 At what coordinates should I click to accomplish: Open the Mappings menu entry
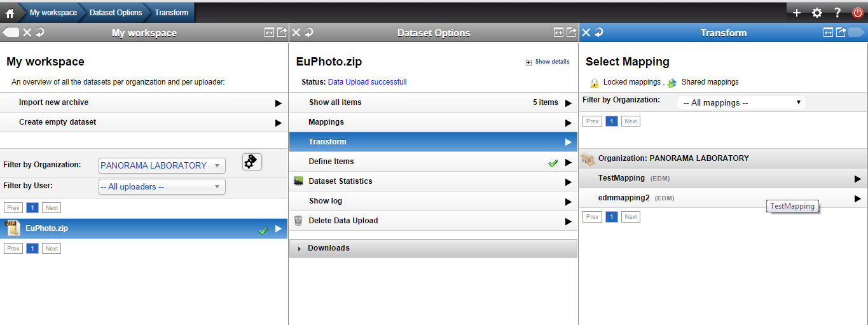[433, 122]
